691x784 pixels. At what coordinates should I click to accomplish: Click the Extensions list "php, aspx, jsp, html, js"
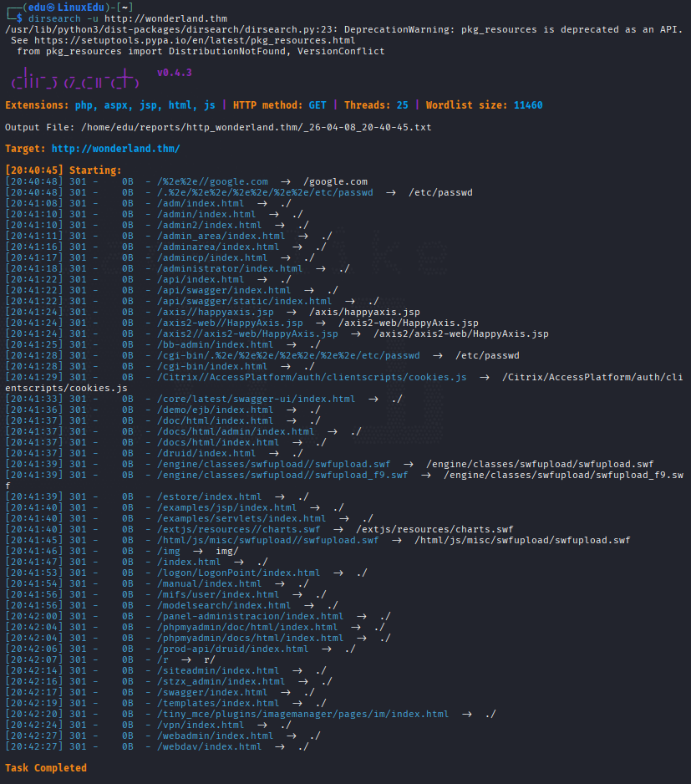145,105
